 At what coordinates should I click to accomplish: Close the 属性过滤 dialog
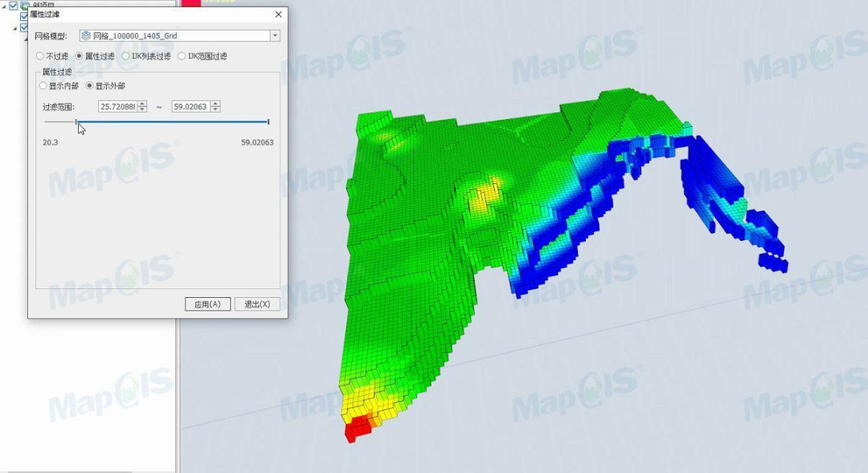point(278,14)
